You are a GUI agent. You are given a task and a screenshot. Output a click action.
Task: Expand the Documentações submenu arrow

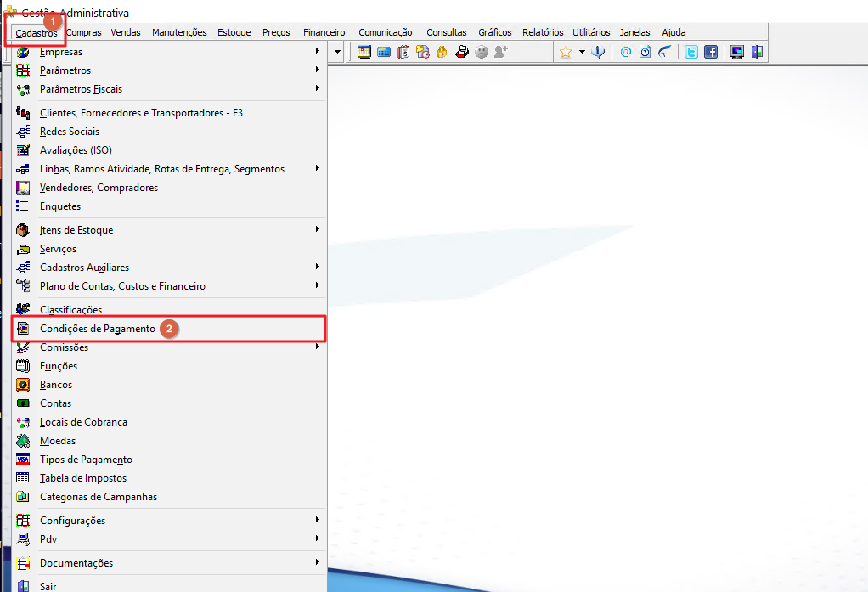[317, 562]
